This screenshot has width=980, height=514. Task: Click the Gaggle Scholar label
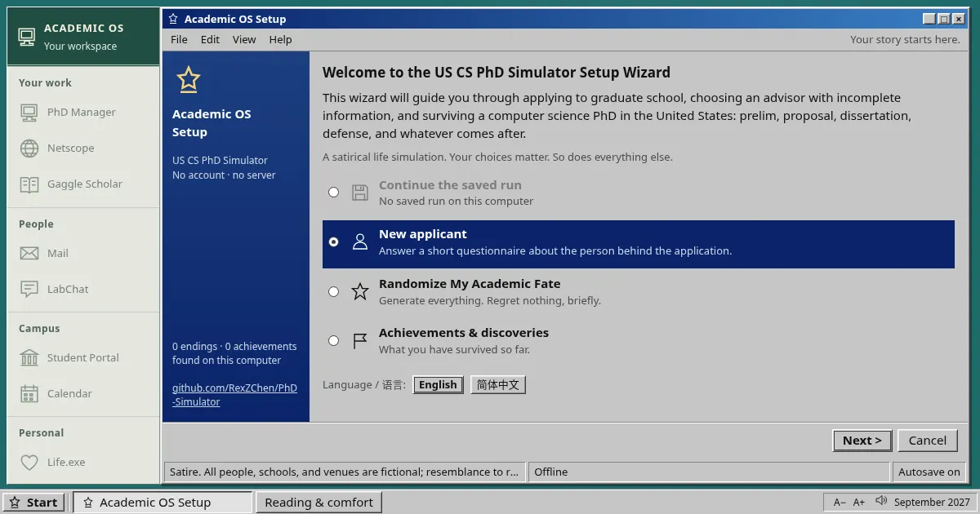click(85, 184)
